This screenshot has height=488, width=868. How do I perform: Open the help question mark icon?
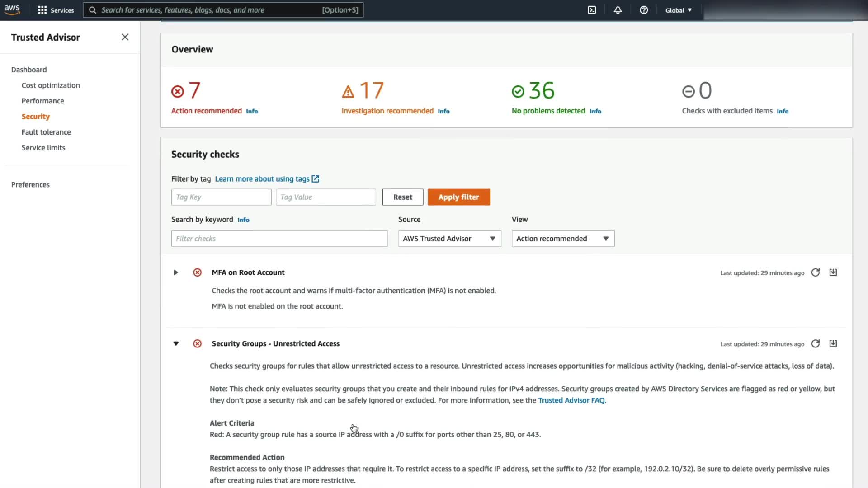click(644, 10)
